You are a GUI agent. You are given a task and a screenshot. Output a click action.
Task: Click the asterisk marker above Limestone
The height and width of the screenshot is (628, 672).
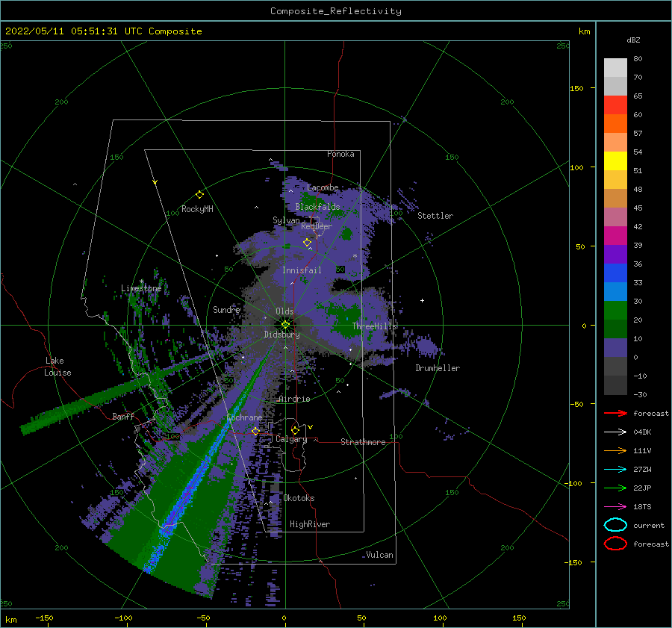[x=141, y=282]
